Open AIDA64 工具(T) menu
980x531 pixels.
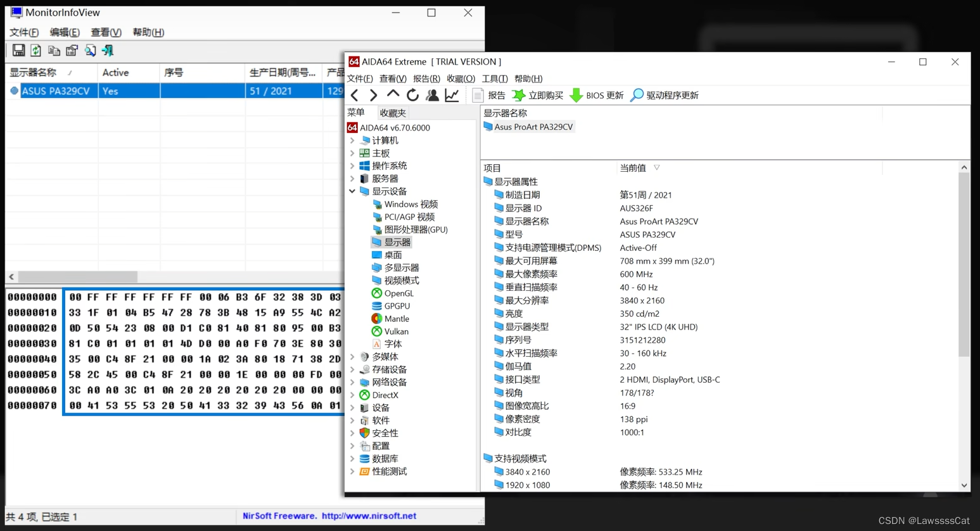[495, 79]
